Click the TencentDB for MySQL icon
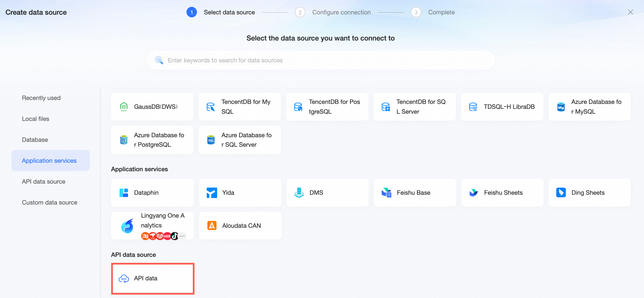Screen dimensions: 644x298 tap(211, 107)
